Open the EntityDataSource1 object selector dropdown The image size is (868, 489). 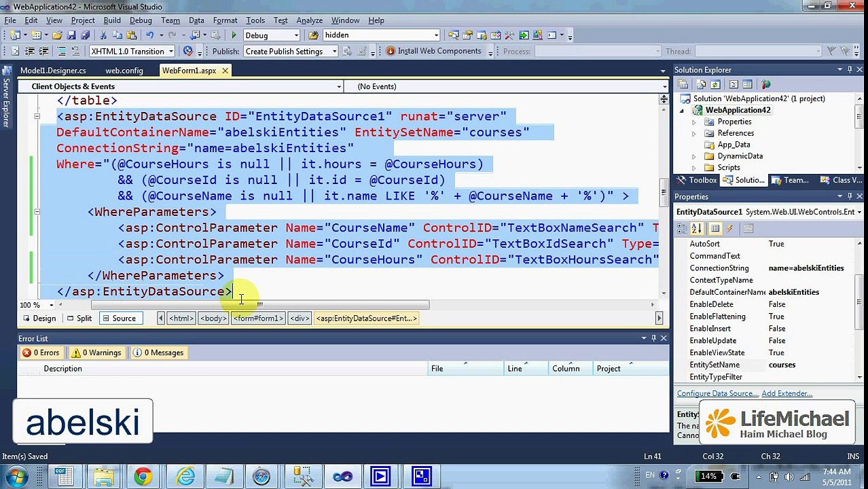[x=859, y=212]
